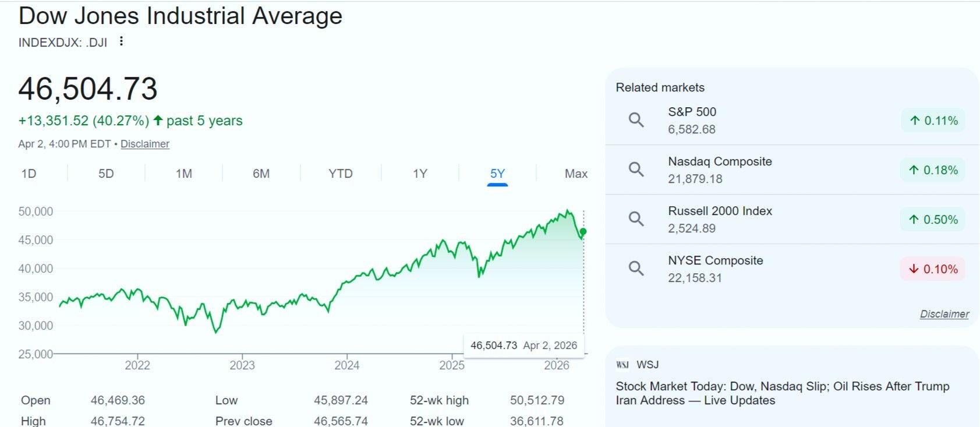980x427 pixels.
Task: Show the 1M chart range
Action: (x=184, y=174)
